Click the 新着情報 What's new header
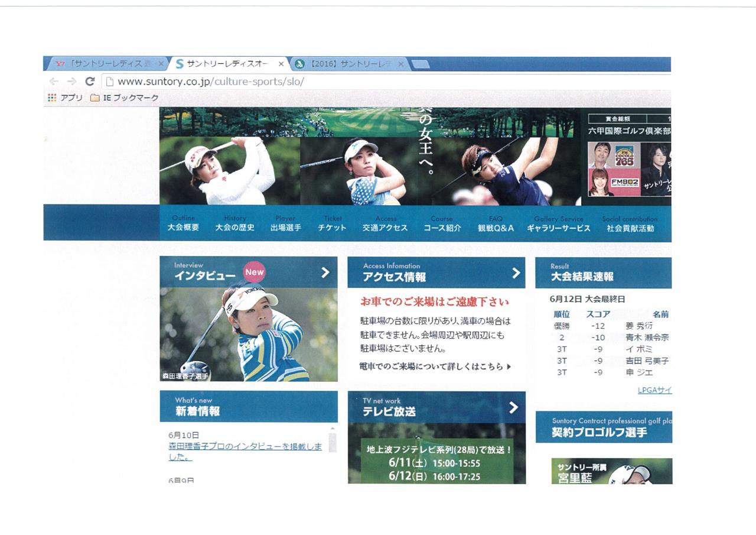 coord(249,407)
